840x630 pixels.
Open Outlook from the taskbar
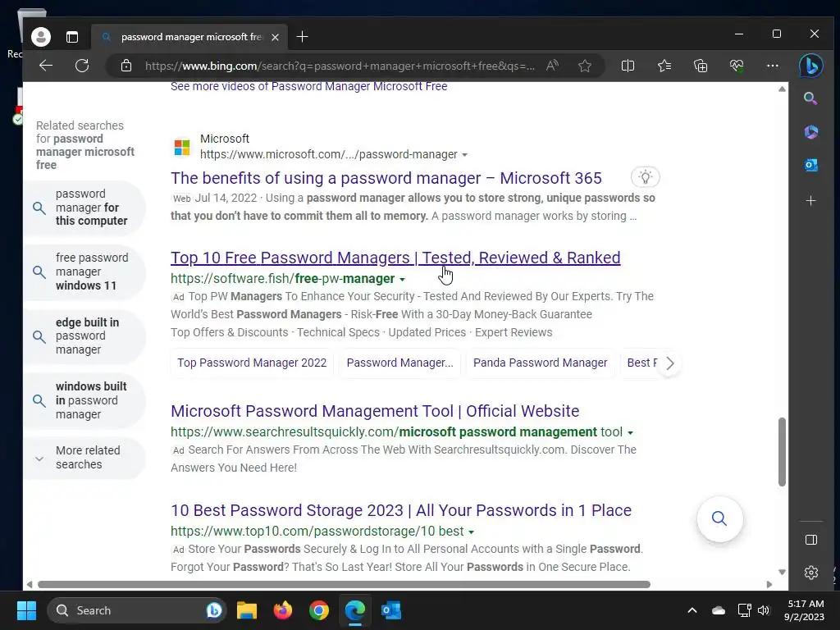click(x=391, y=610)
